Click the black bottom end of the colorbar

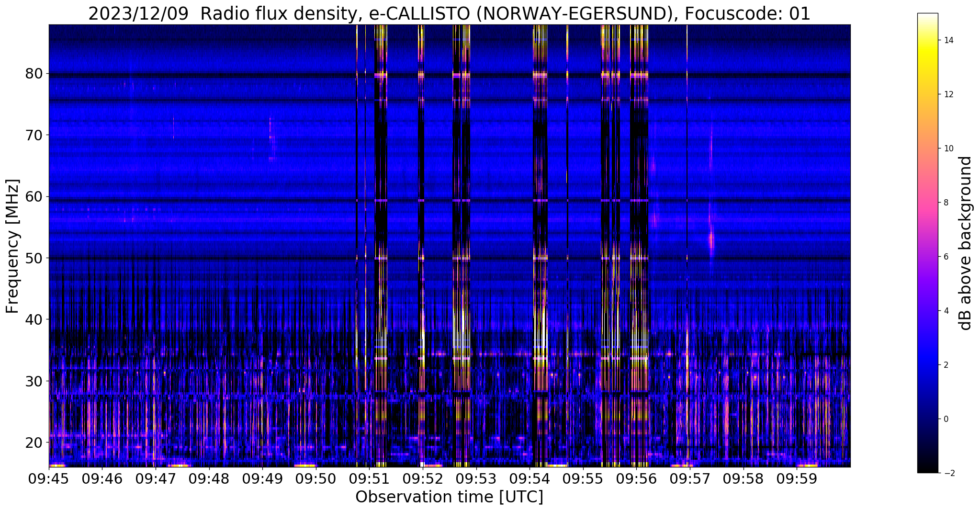(928, 468)
